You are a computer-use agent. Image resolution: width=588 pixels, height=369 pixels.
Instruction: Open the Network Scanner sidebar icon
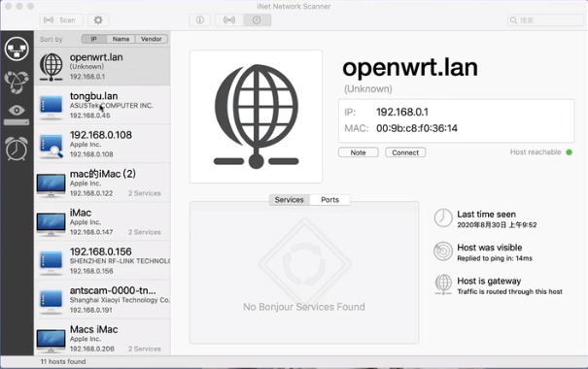(x=17, y=50)
